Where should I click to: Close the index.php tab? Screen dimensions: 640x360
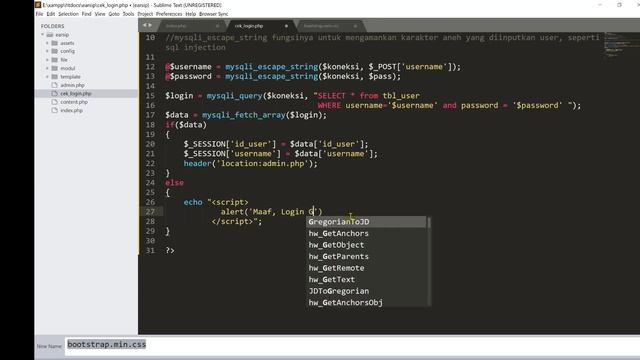coord(218,26)
